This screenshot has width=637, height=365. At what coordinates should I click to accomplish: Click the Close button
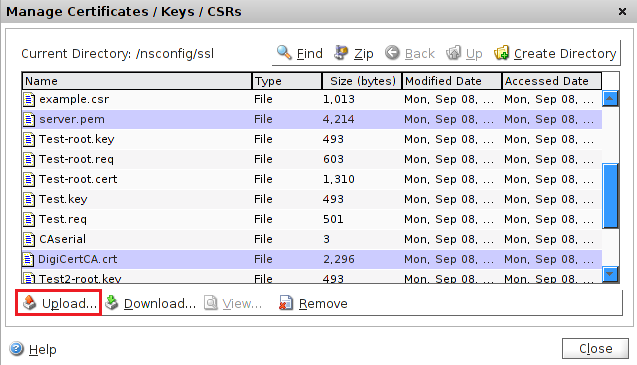[x=595, y=348]
